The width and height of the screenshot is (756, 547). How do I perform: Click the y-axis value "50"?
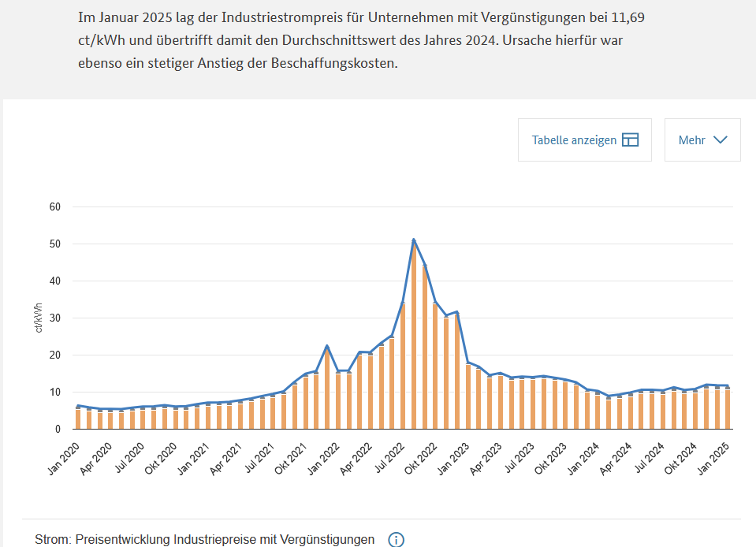(x=55, y=244)
